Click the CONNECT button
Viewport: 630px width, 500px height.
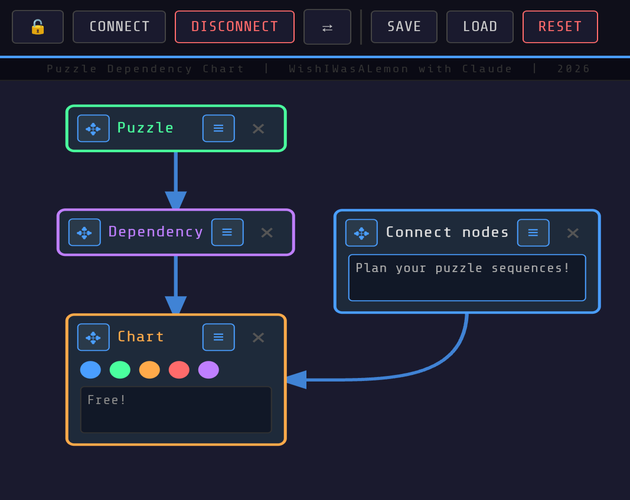point(119,27)
